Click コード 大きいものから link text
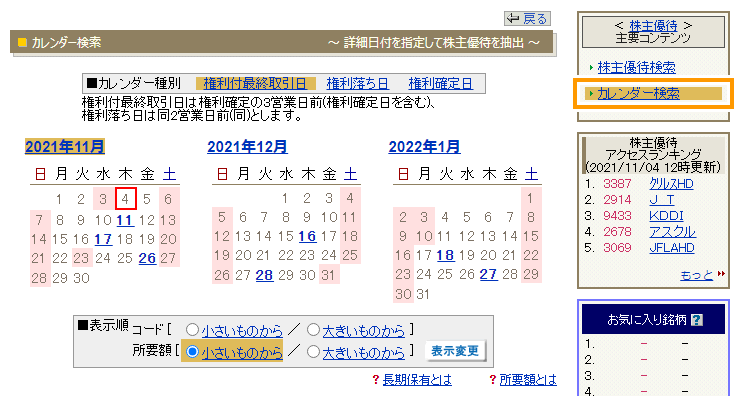This screenshot has height=396, width=738. tap(363, 331)
